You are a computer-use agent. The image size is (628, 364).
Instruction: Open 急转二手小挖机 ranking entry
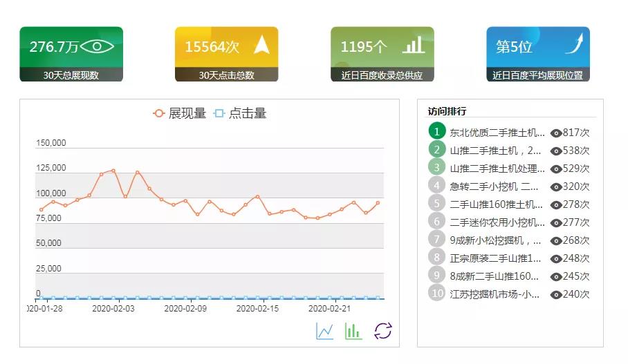tap(494, 186)
